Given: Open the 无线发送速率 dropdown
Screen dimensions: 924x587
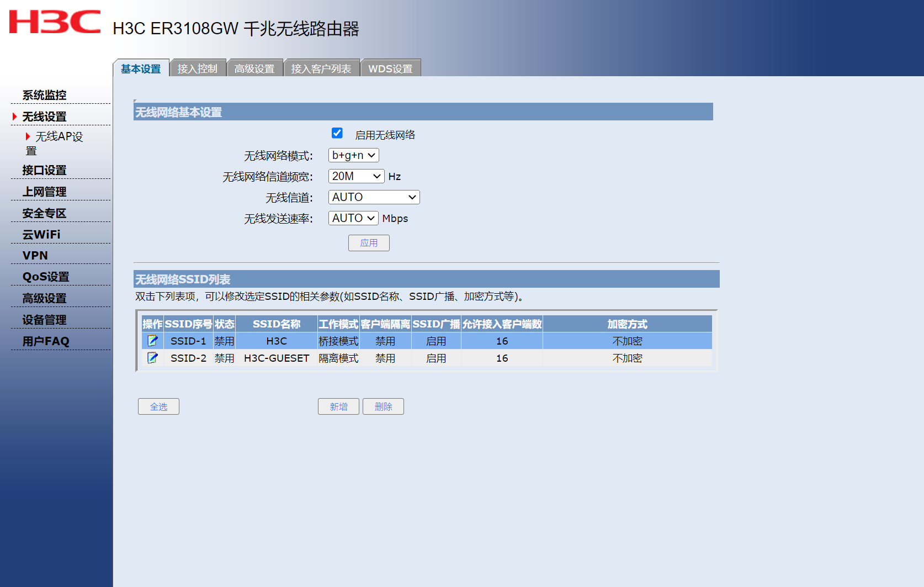Looking at the screenshot, I should pyautogui.click(x=353, y=218).
